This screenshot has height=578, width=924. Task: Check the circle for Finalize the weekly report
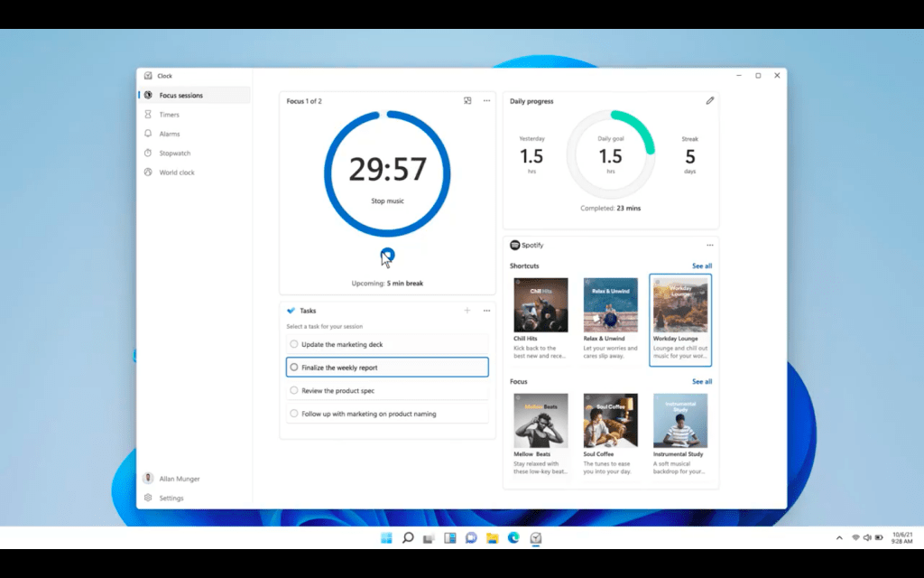click(x=294, y=367)
